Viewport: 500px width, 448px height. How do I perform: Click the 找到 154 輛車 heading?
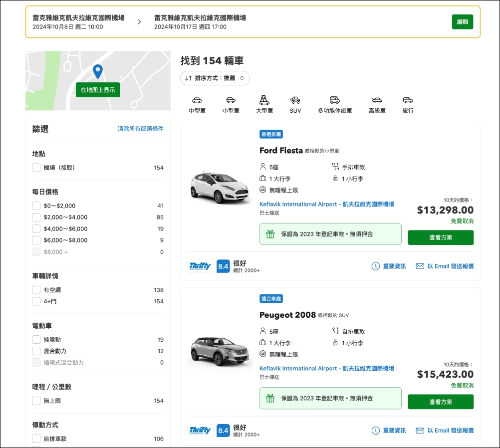pyautogui.click(x=212, y=60)
